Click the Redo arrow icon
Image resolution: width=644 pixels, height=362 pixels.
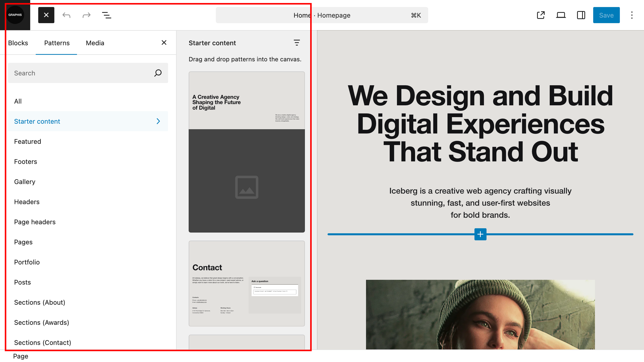87,15
